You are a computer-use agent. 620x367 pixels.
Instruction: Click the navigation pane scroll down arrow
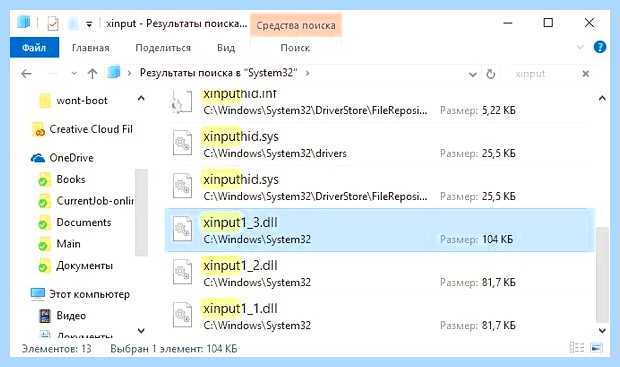click(141, 331)
